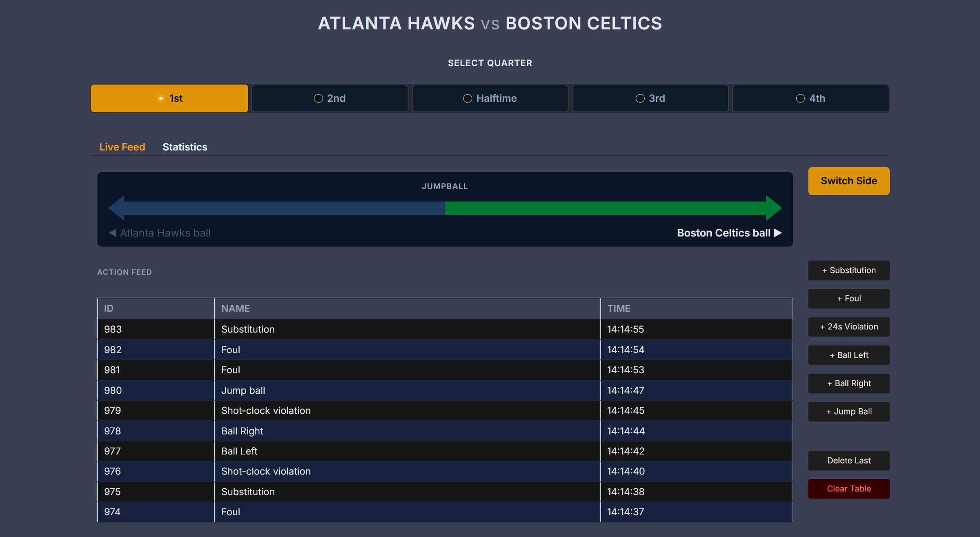The image size is (980, 537).
Task: Delete the last action entry
Action: click(849, 461)
